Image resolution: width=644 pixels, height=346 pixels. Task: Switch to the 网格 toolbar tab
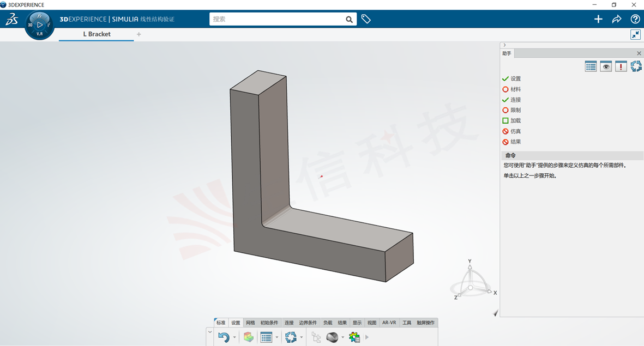tap(250, 323)
